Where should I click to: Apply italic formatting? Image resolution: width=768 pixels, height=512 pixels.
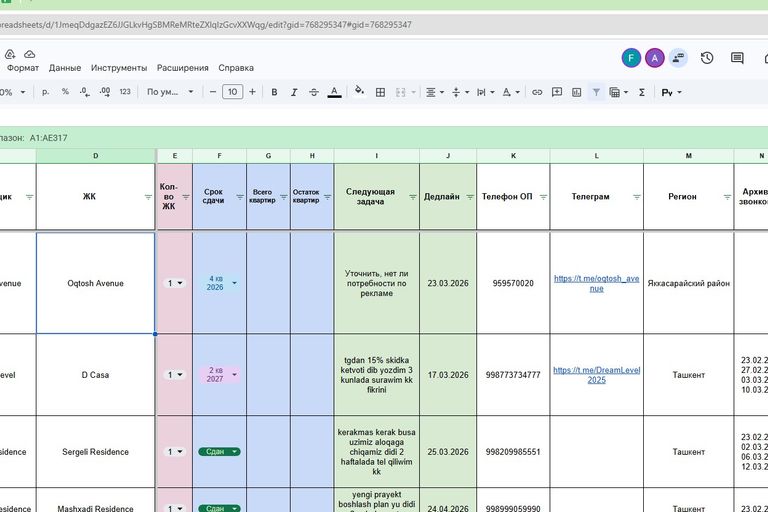pos(294,92)
